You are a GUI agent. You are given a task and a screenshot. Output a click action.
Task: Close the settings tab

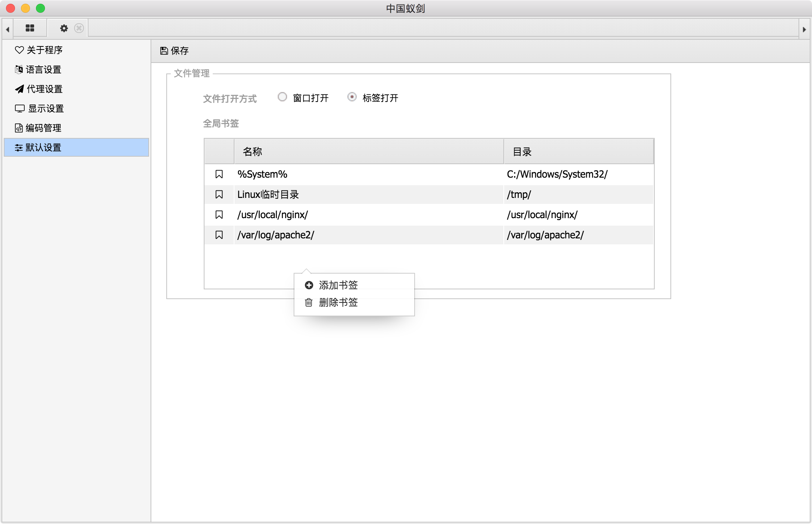click(79, 28)
